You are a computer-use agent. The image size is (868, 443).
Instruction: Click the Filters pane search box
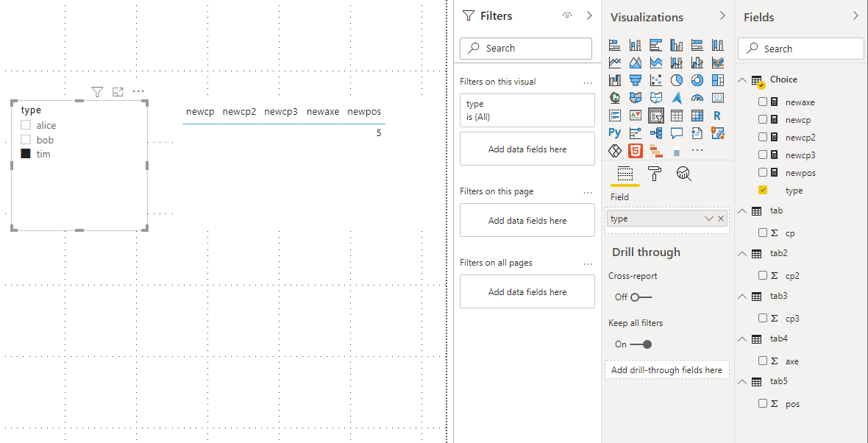tap(526, 48)
